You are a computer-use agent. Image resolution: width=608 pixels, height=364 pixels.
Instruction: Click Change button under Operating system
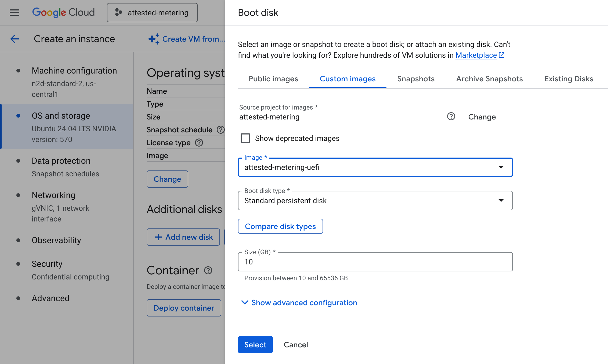click(x=167, y=179)
